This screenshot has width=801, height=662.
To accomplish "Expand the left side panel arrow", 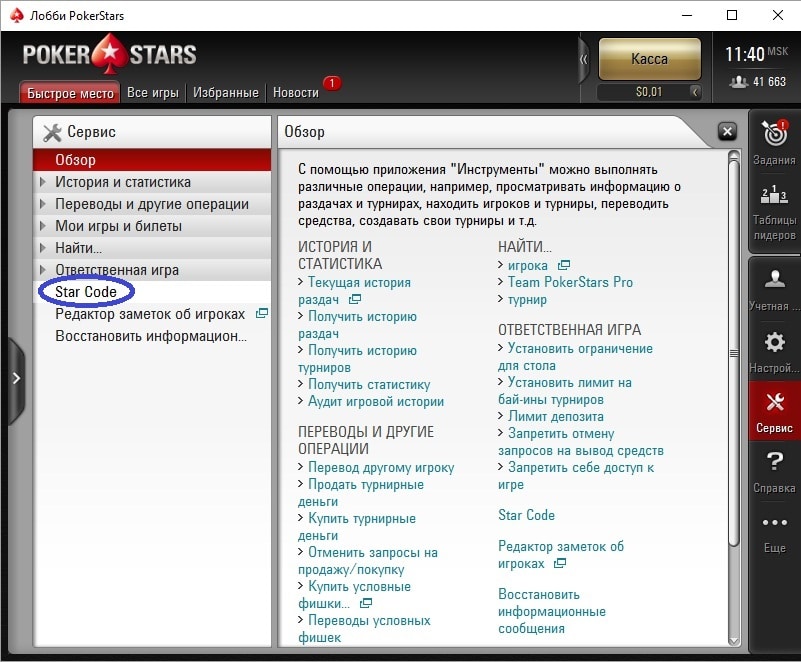I will click(x=16, y=379).
